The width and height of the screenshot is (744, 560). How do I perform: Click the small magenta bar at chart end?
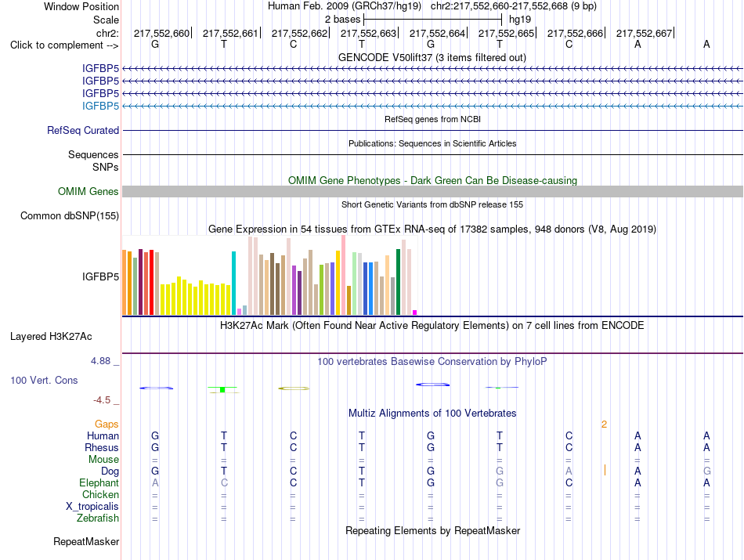[x=415, y=313]
